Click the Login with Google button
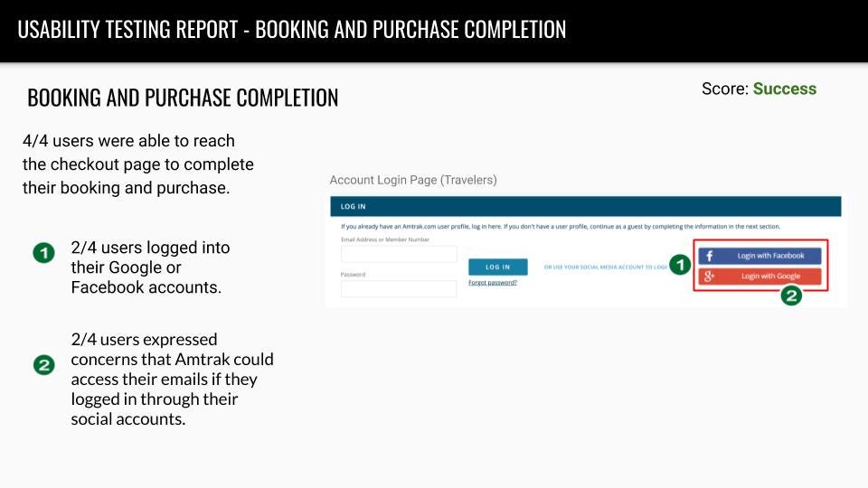Screen dimensions: 868x488 point(759,277)
